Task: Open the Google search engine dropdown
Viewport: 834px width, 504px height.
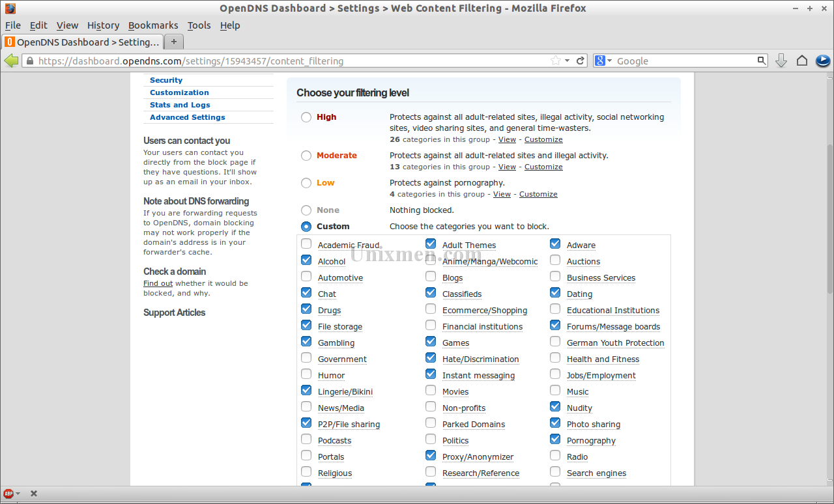Action: coord(603,61)
